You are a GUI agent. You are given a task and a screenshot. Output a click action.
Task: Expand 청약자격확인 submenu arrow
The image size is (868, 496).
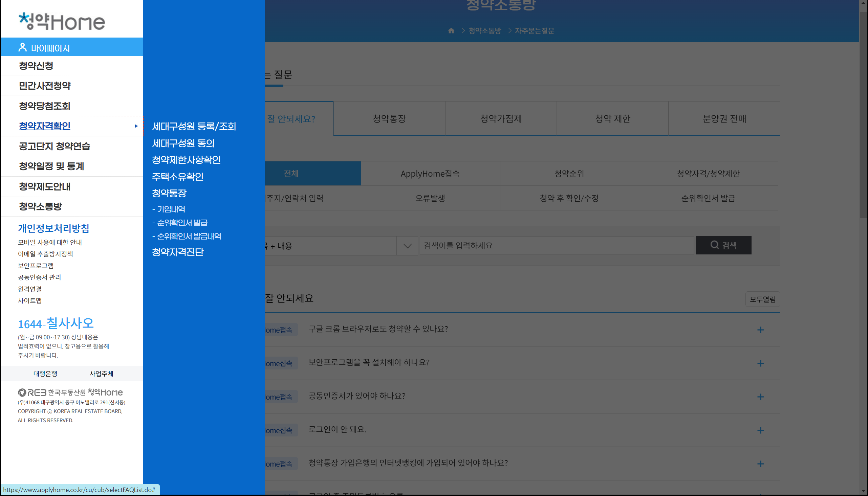click(136, 126)
